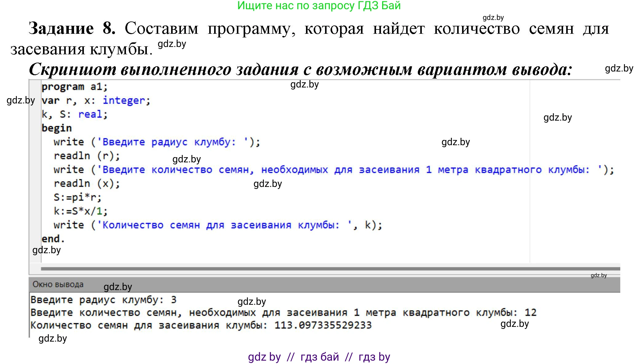Click the green 'Ищите нас по запросу ГДЗ Бай' link

pos(319,6)
